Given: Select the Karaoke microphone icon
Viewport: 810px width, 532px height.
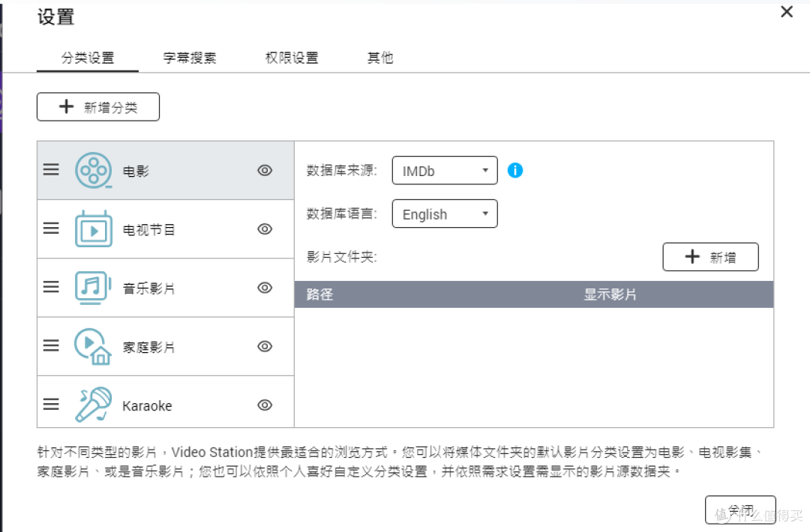Looking at the screenshot, I should [x=91, y=404].
